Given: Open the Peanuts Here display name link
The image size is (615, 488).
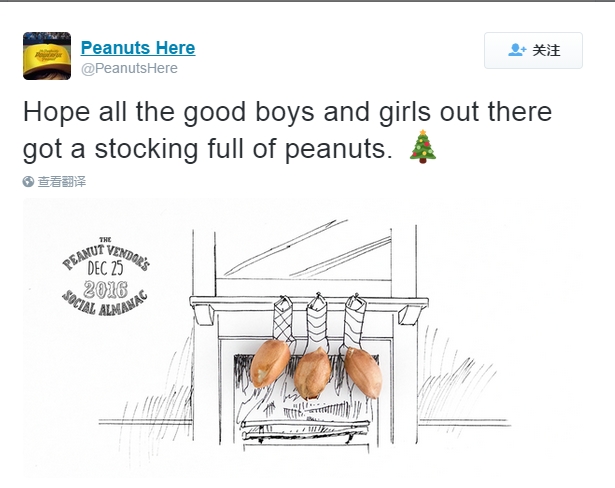Looking at the screenshot, I should pyautogui.click(x=138, y=48).
